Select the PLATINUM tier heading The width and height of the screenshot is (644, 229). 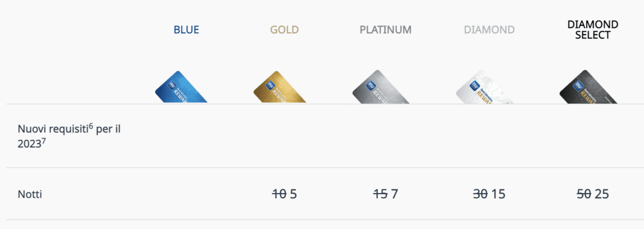pyautogui.click(x=385, y=30)
